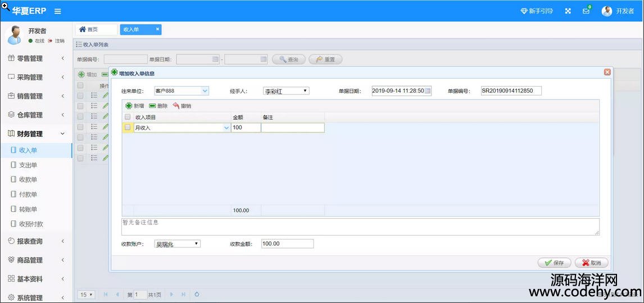Image resolution: width=644 pixels, height=303 pixels.
Task: Go to the previous page in the pagination bar
Action: (117, 295)
